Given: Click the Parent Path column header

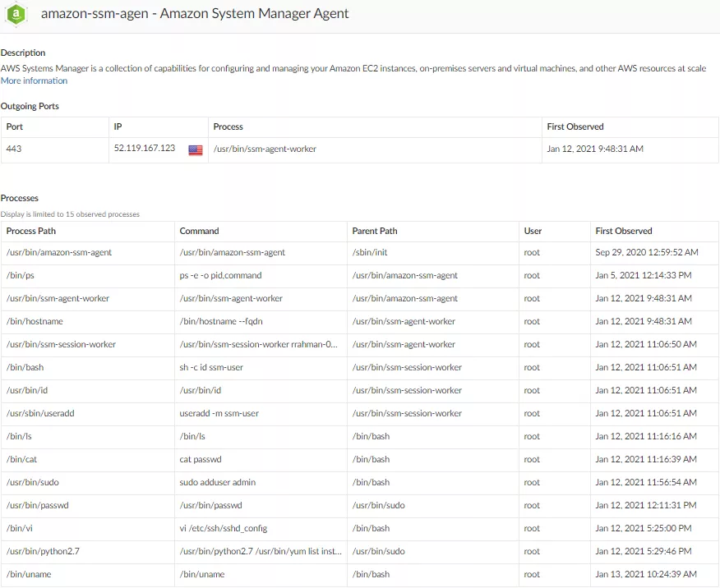Looking at the screenshot, I should point(375,231).
